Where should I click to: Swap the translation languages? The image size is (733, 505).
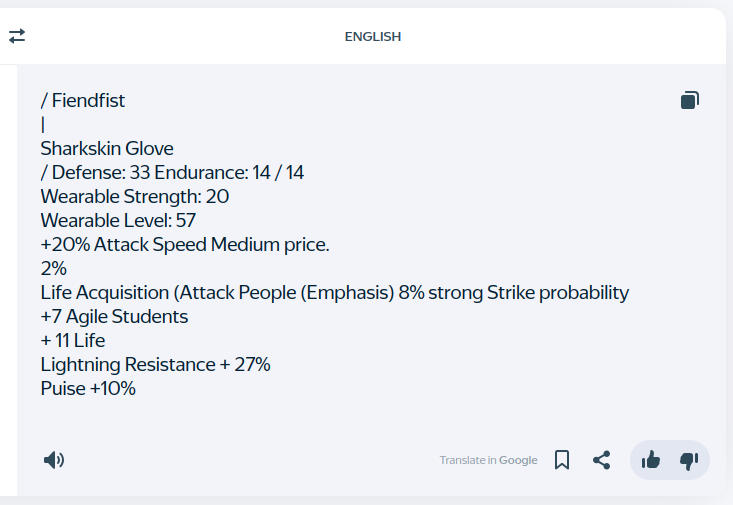pos(17,36)
